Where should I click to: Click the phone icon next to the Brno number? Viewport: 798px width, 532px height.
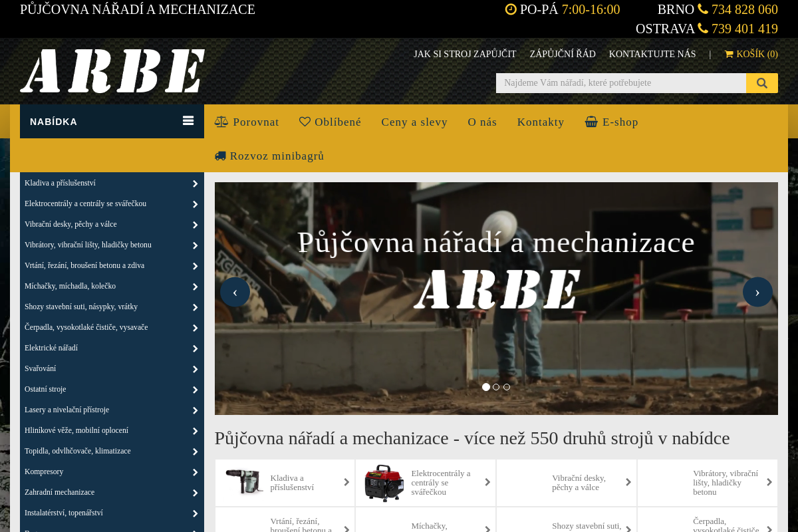[702, 9]
